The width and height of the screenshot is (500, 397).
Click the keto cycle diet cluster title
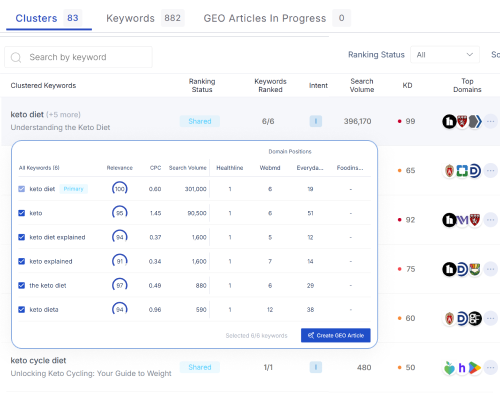click(x=38, y=361)
